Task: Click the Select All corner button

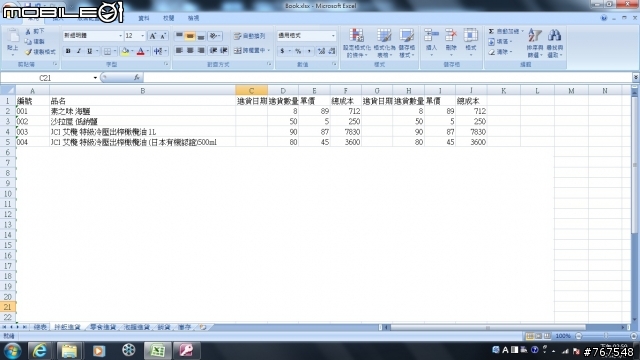Action: click(x=8, y=90)
